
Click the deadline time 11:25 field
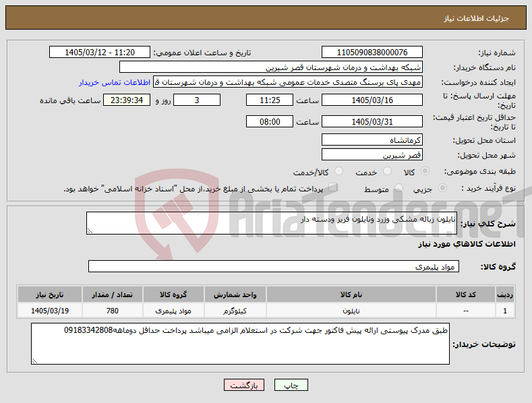pyautogui.click(x=270, y=100)
